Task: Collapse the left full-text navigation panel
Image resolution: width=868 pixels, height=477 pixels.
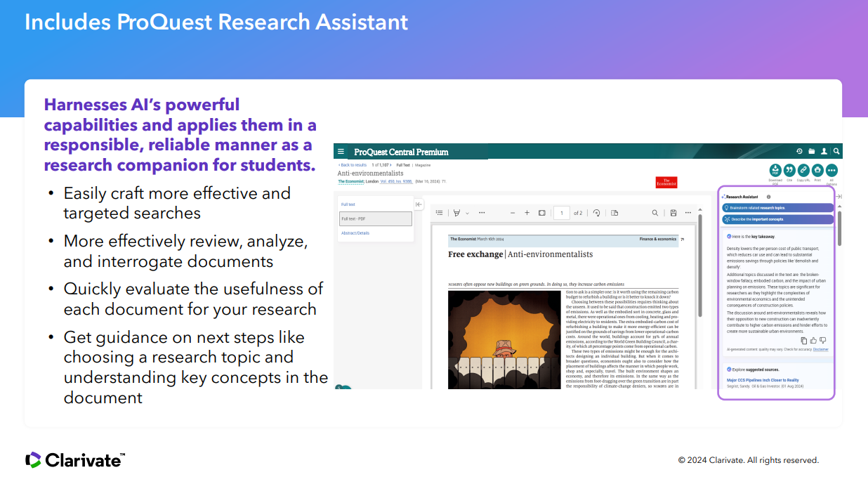Action: click(x=419, y=204)
